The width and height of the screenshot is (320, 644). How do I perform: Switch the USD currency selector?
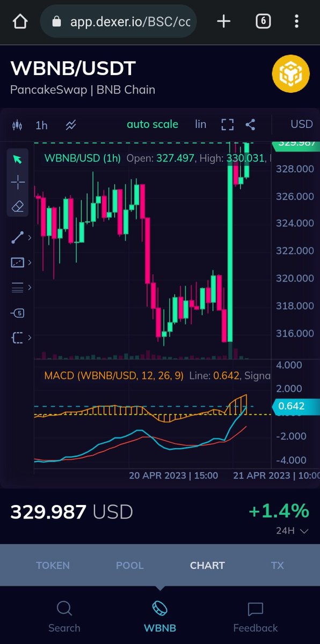point(302,125)
